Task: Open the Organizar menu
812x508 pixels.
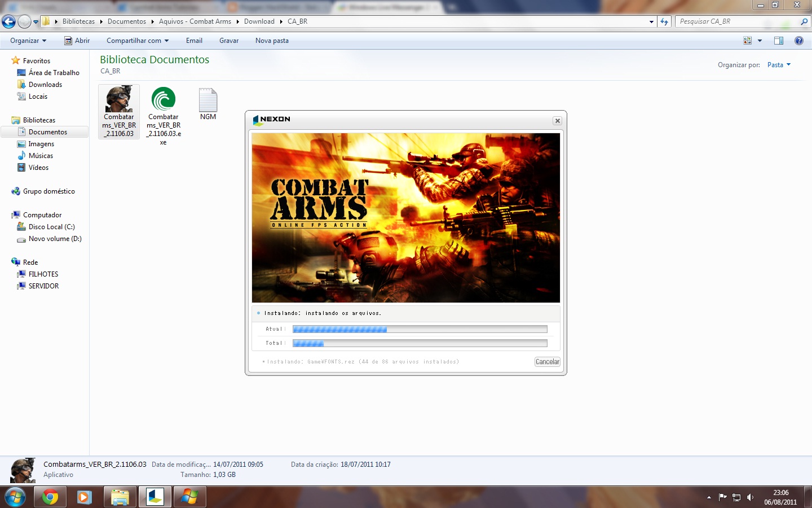Action: (x=27, y=40)
